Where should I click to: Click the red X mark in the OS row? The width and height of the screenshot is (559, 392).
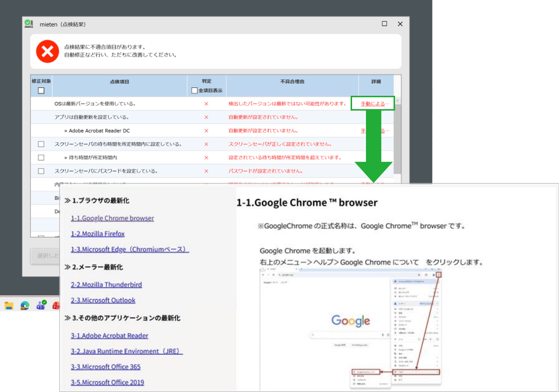pyautogui.click(x=206, y=104)
